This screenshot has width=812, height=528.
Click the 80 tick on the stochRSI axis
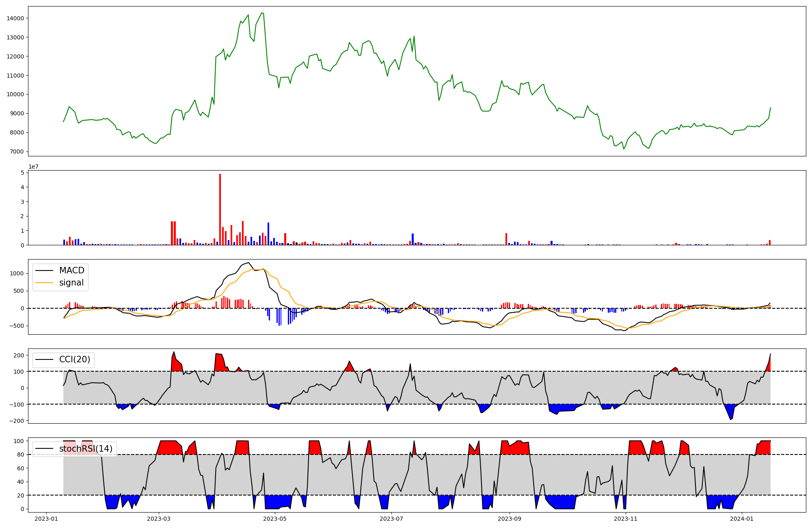[x=20, y=455]
